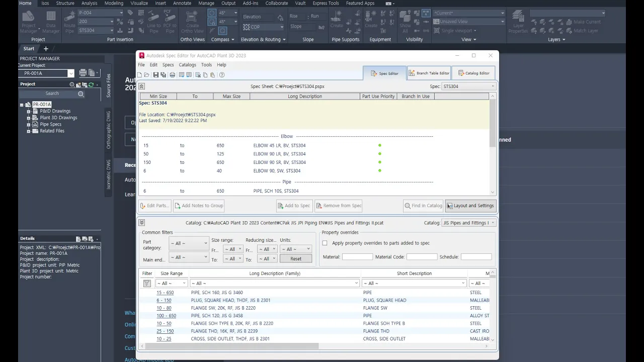This screenshot has height=362, width=644.
Task: Click the Schedule override input field
Action: tap(476, 257)
